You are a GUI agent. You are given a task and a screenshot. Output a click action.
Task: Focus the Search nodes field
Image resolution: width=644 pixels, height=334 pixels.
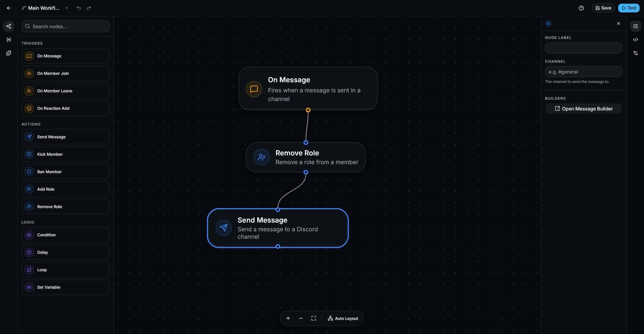point(65,26)
